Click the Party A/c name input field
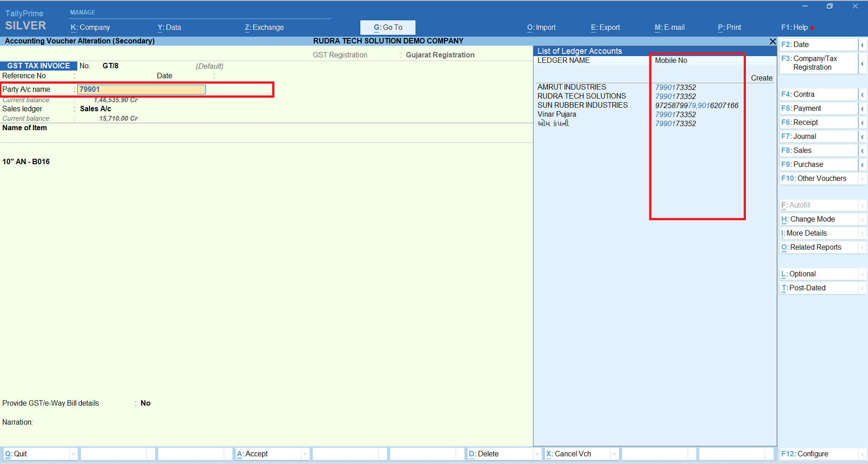 click(x=142, y=90)
